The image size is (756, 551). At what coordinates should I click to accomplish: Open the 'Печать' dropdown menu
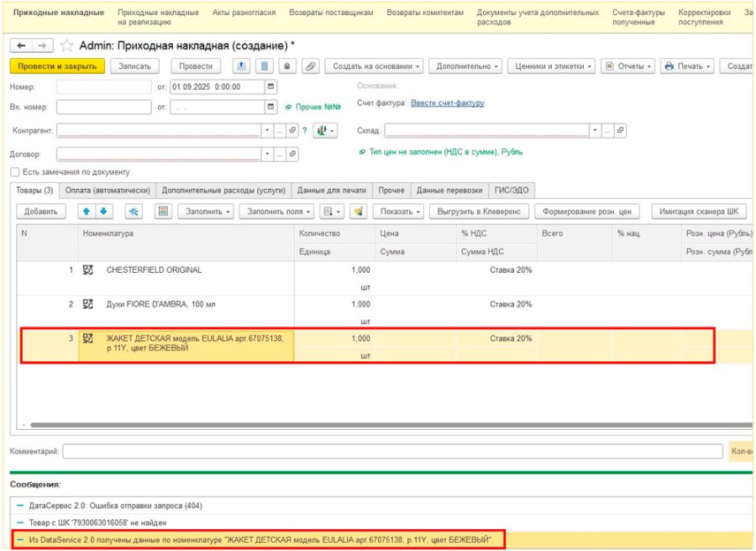click(687, 66)
